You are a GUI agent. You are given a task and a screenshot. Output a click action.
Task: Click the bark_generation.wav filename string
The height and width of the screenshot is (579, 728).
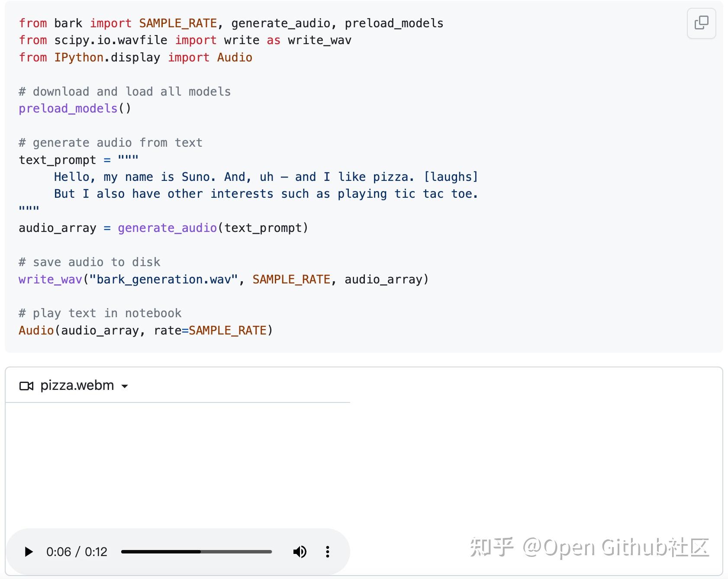(165, 279)
